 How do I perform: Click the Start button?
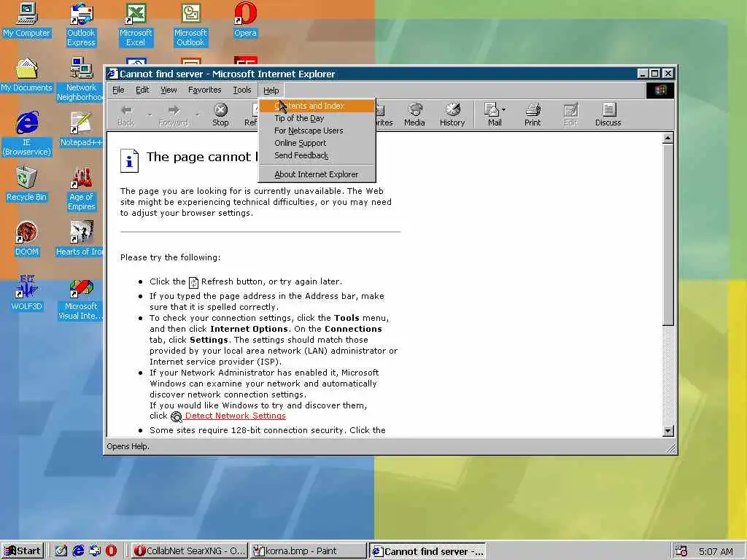click(23, 551)
